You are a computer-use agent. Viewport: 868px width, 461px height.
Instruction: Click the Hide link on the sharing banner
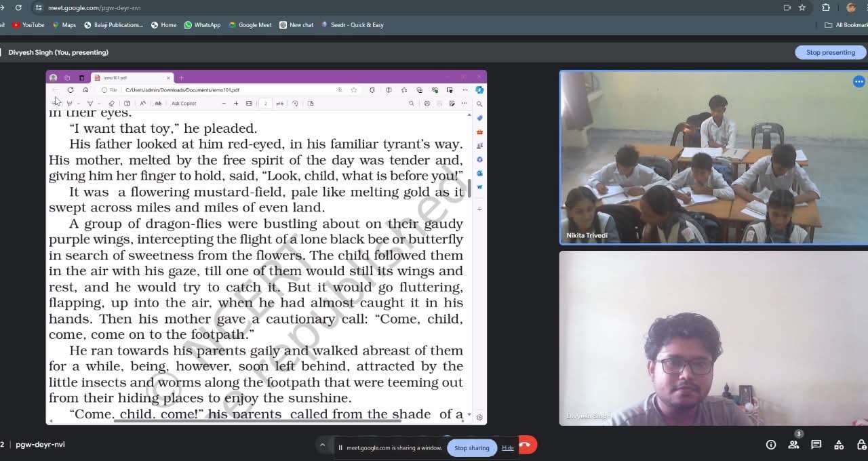pos(507,447)
